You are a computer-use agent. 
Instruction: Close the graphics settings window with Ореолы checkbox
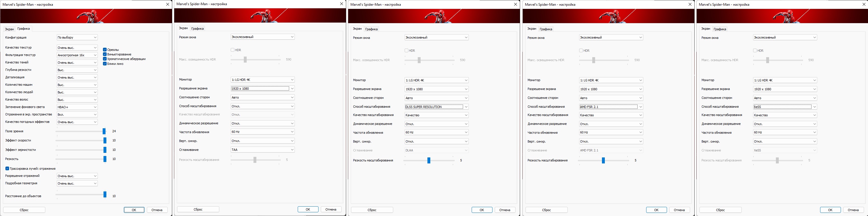tap(167, 4)
